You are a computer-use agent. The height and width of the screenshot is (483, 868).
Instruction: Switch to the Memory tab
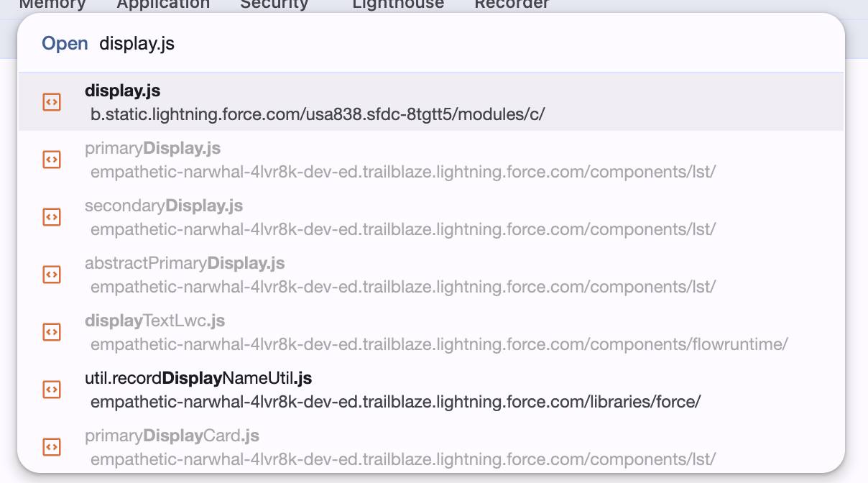[52, 4]
